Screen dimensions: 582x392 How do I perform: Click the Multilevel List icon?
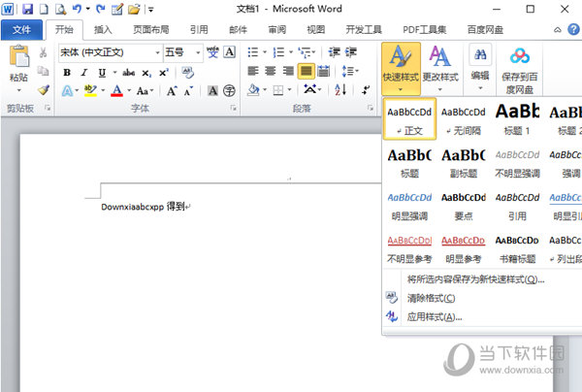click(306, 52)
